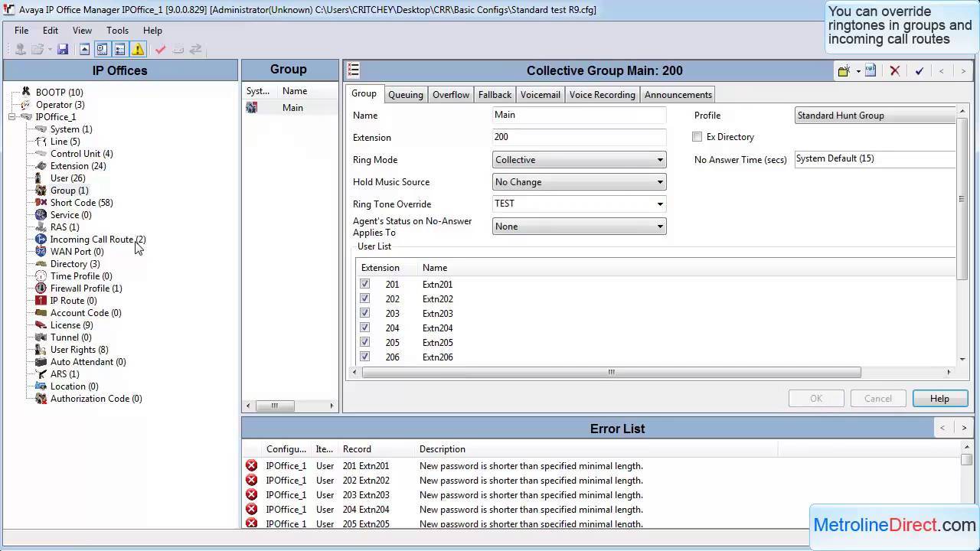980x551 pixels.
Task: Select the Main group icon in Group list
Action: pos(252,108)
